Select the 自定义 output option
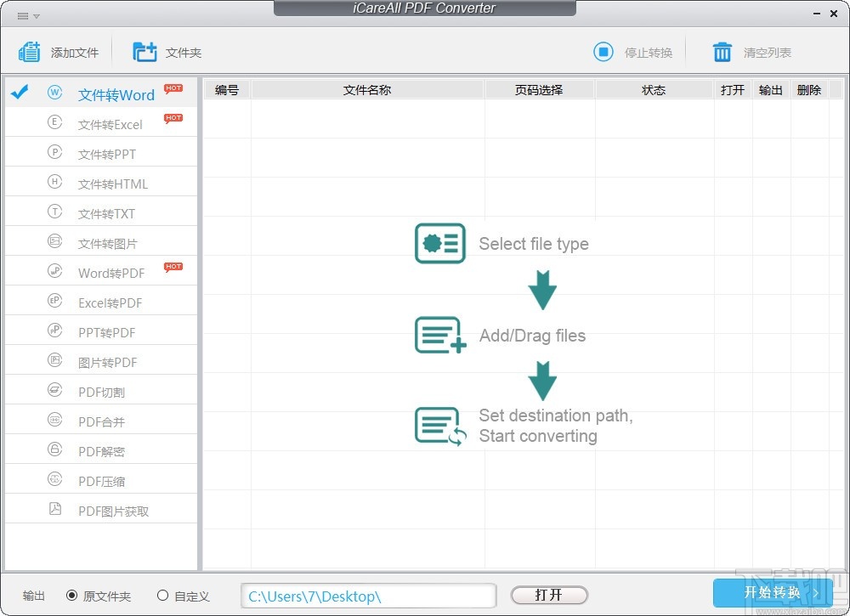Viewport: 850px width, 616px height. pyautogui.click(x=162, y=596)
